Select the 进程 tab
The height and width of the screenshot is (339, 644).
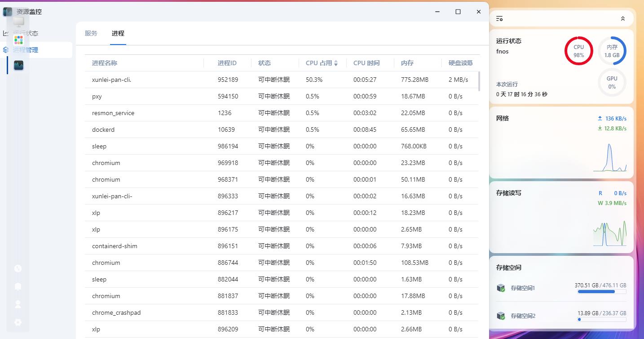click(118, 33)
